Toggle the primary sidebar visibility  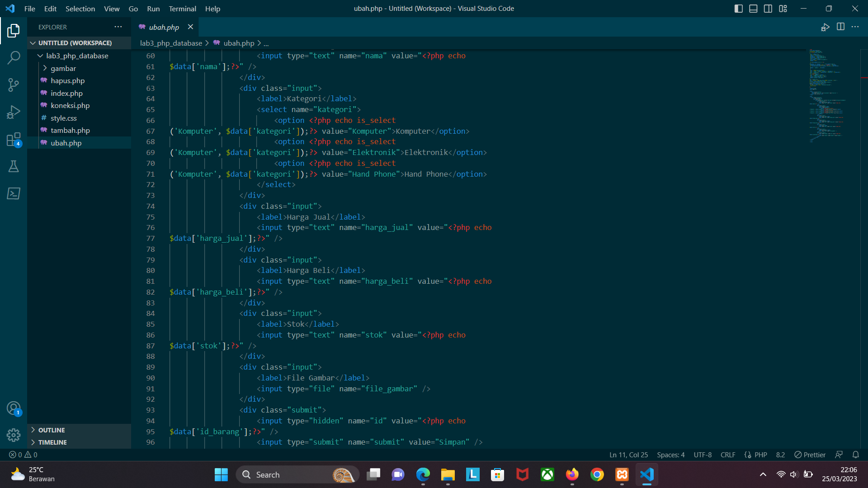pyautogui.click(x=738, y=8)
